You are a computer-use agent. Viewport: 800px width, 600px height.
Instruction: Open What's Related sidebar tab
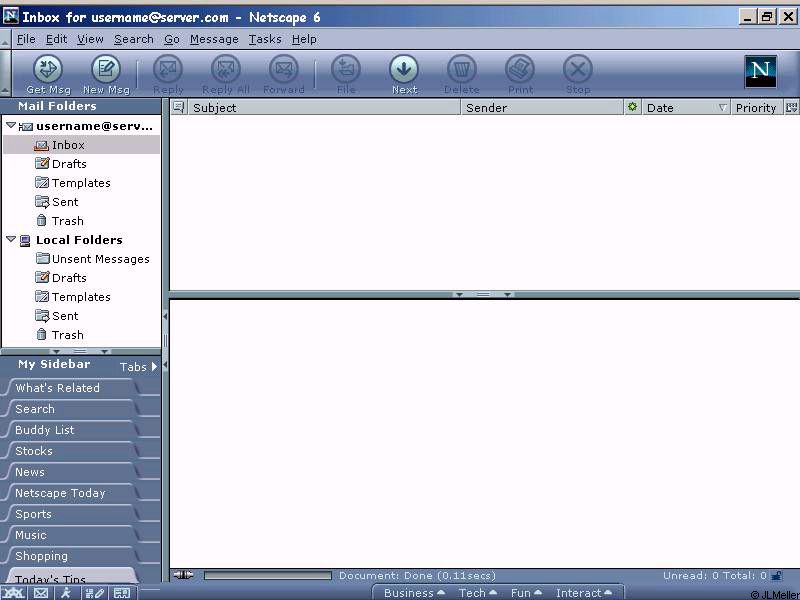[71, 388]
